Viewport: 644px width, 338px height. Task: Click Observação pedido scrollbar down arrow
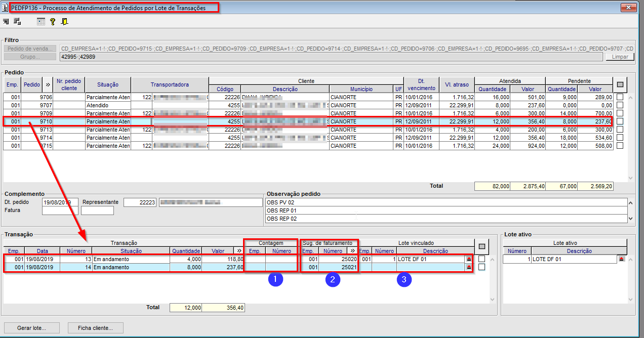point(630,219)
